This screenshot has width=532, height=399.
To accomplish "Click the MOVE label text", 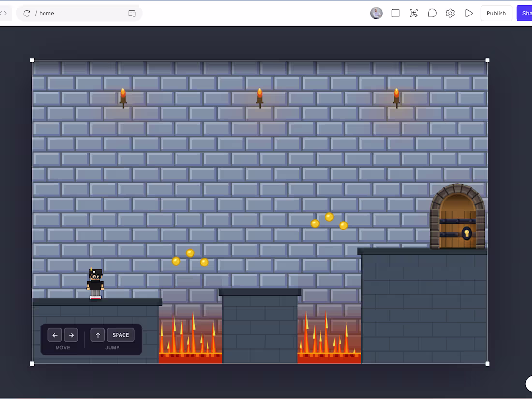I will [x=63, y=347].
